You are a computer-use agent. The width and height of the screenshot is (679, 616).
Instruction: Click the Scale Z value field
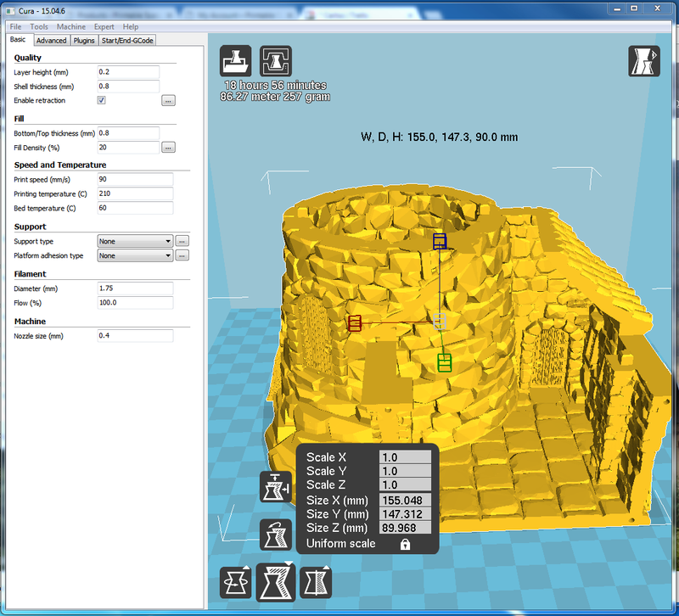tap(405, 484)
